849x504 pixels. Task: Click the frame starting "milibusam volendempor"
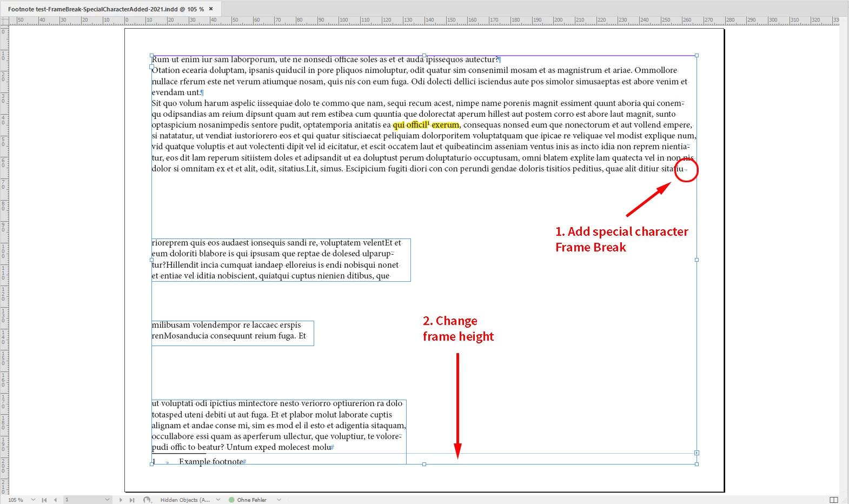[x=233, y=333]
